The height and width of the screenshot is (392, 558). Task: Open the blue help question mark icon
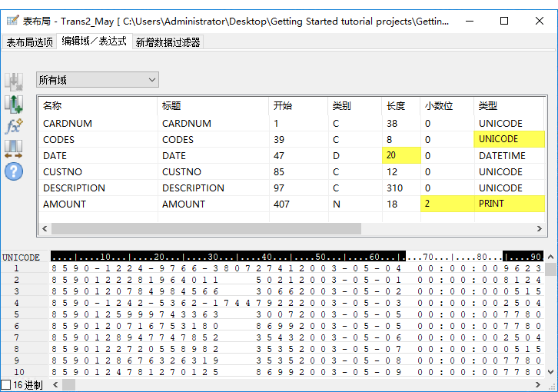pos(14,171)
